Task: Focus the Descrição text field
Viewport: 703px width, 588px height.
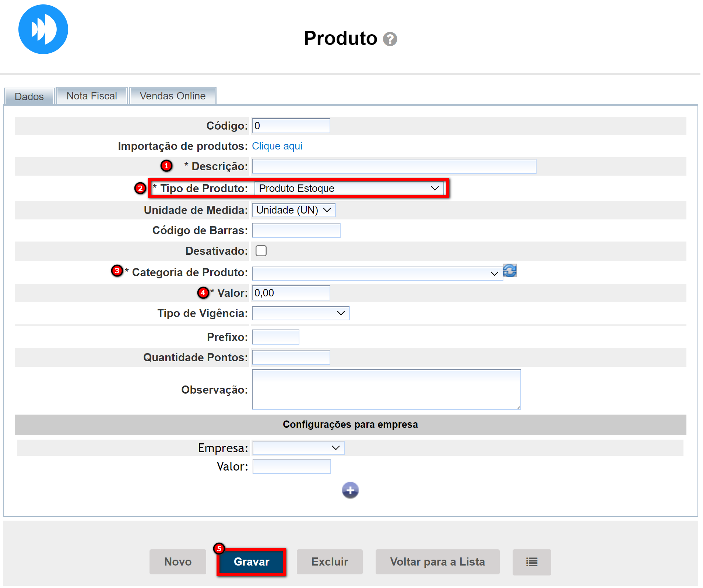Action: tap(394, 166)
